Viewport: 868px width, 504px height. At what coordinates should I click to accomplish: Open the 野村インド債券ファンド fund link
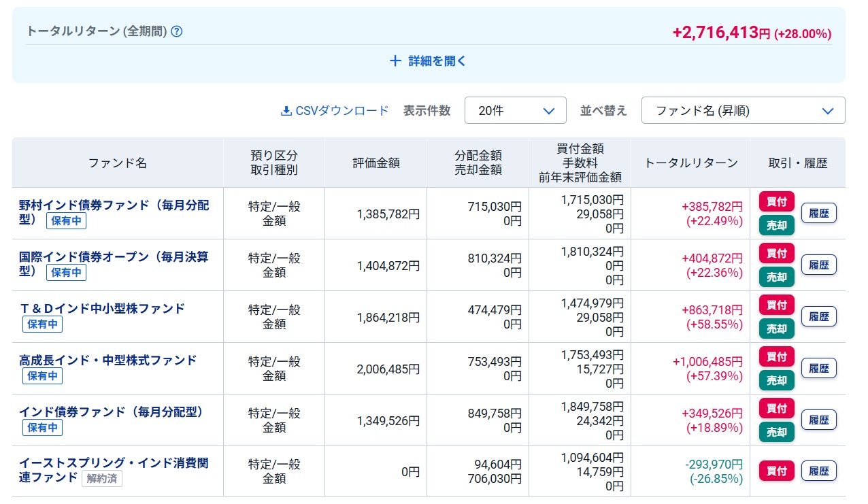pyautogui.click(x=114, y=205)
